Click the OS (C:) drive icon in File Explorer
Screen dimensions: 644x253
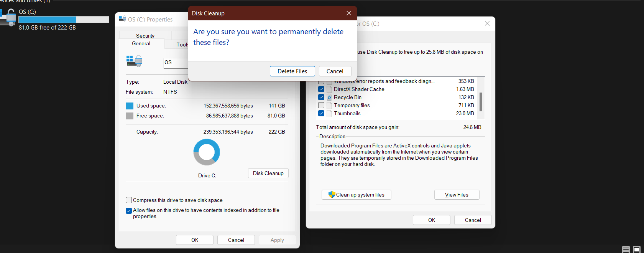[8, 18]
